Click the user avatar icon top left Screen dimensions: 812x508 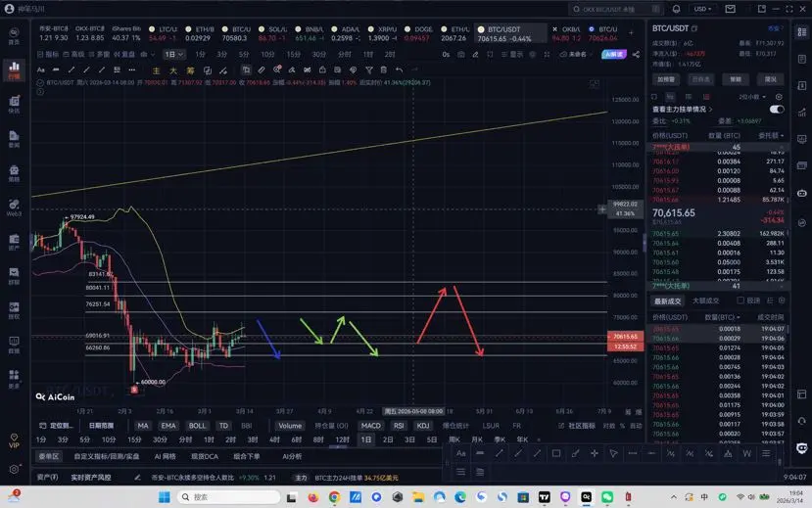tap(9, 9)
